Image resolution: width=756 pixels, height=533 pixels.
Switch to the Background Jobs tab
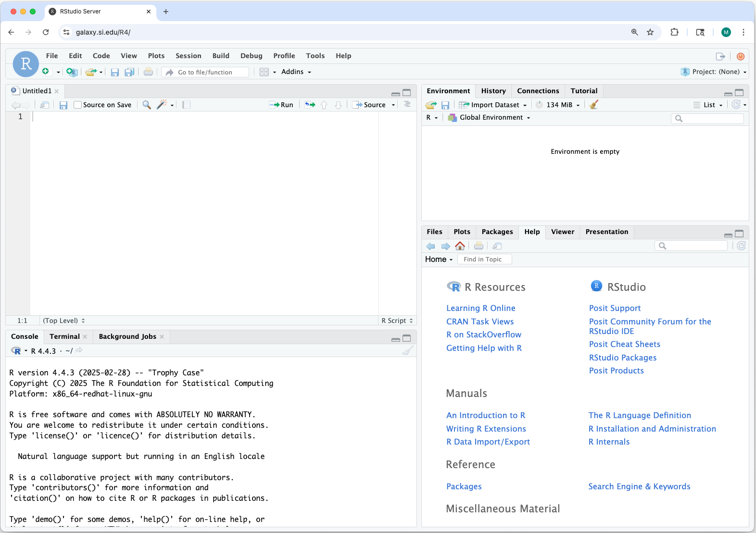127,336
